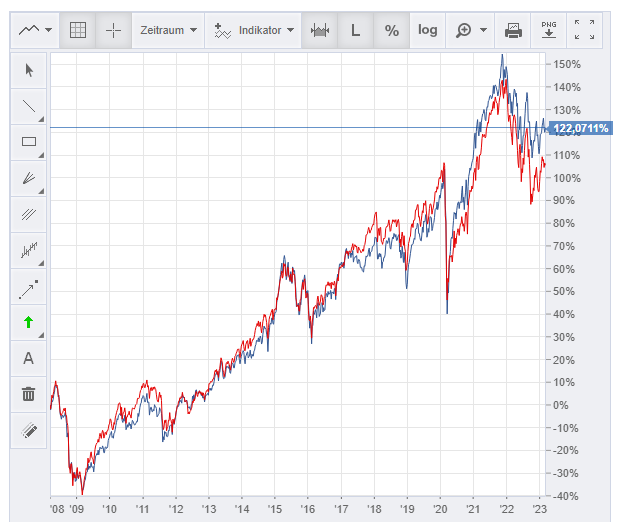Click the '18 year axis label
Image resolution: width=617 pixels, height=522 pixels.
click(x=374, y=509)
